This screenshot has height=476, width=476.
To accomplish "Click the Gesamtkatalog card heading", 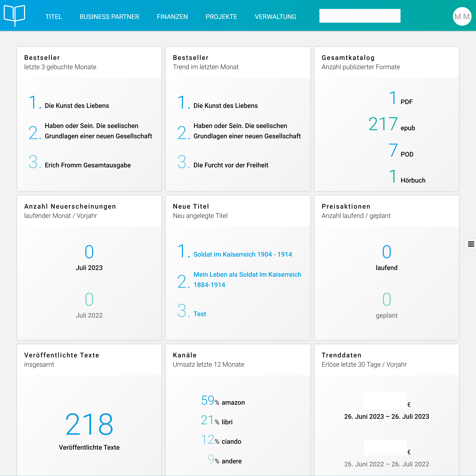I will (x=348, y=58).
